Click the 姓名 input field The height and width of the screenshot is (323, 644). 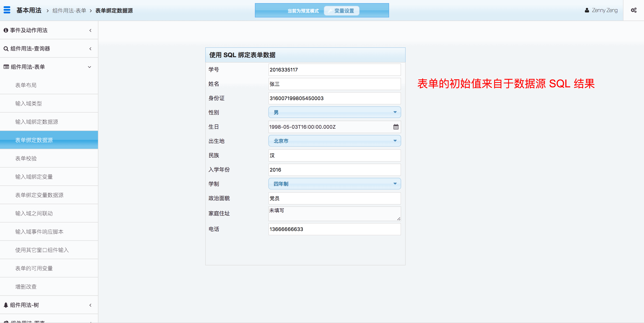(334, 84)
